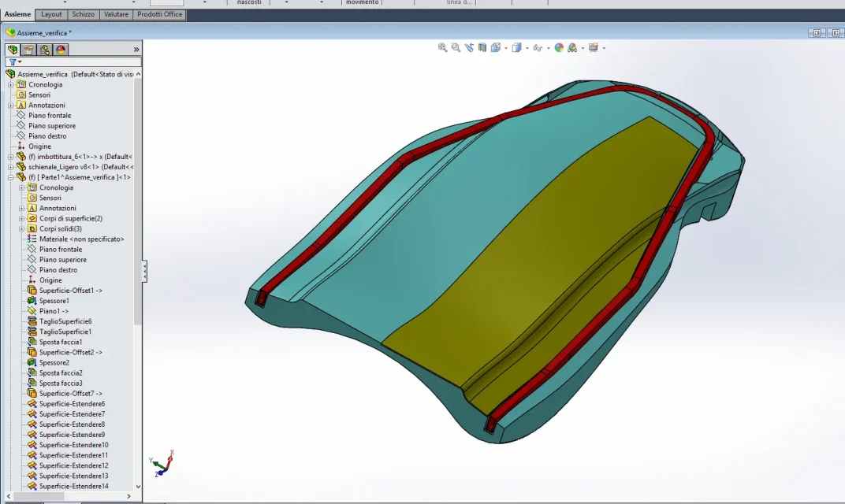Toggle the Section View tool
The image size is (845, 504).
click(x=482, y=47)
